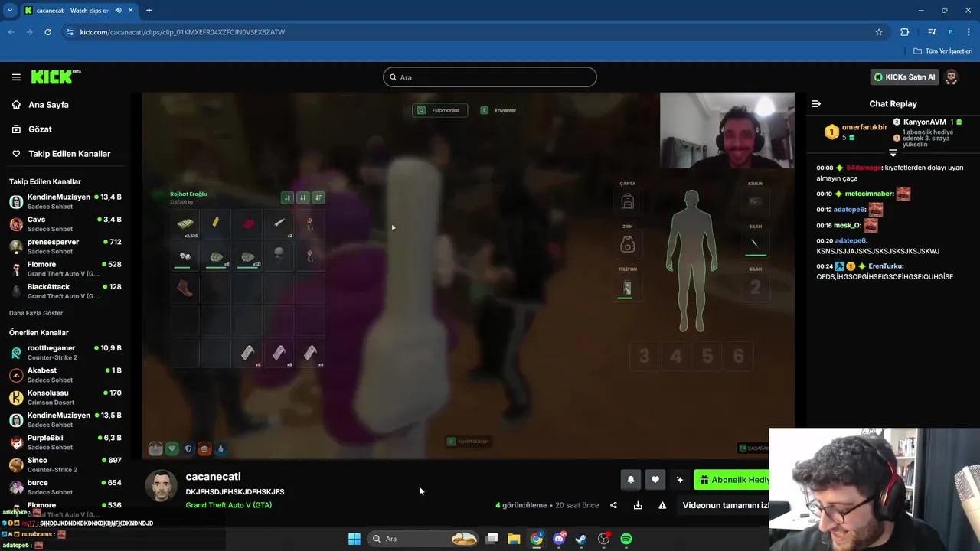Click S4damage username in chat
The width and height of the screenshot is (980, 551).
(864, 168)
